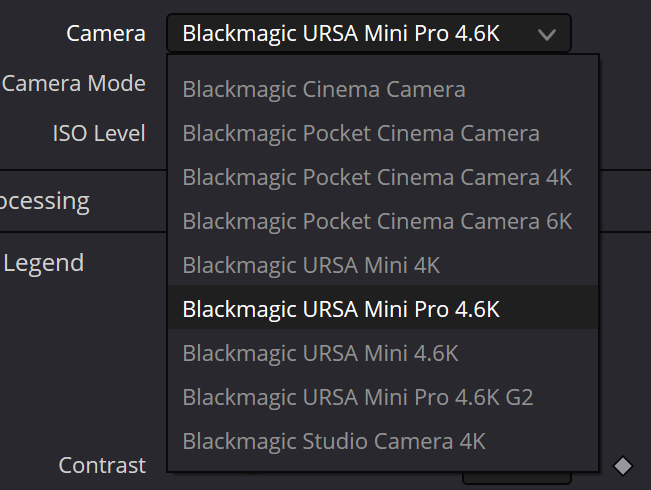Choose Blackmagic Pocket Cinema Camera
This screenshot has height=490, width=651.
coord(383,133)
